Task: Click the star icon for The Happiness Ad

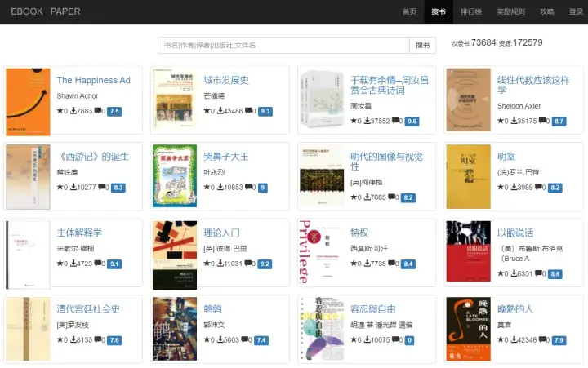Action: [60, 110]
